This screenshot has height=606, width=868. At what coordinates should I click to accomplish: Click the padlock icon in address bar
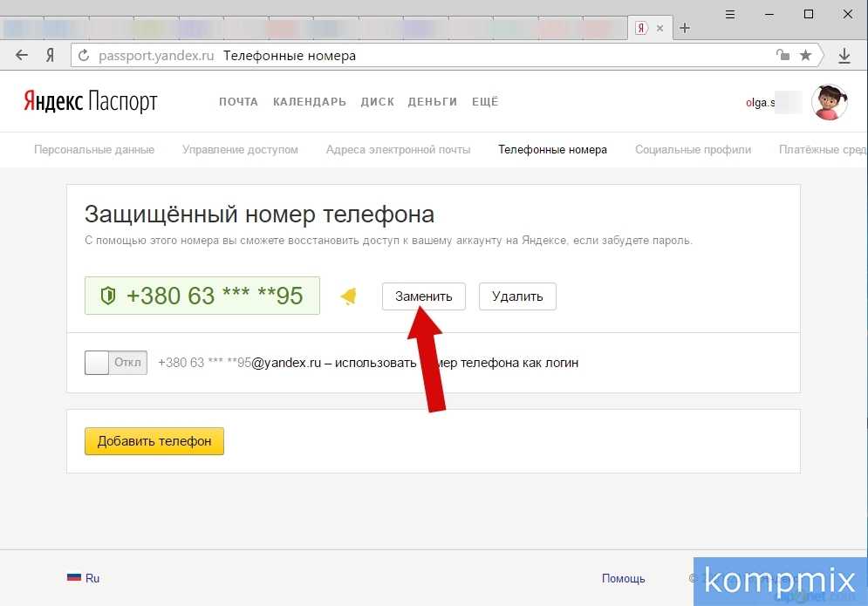[x=783, y=56]
